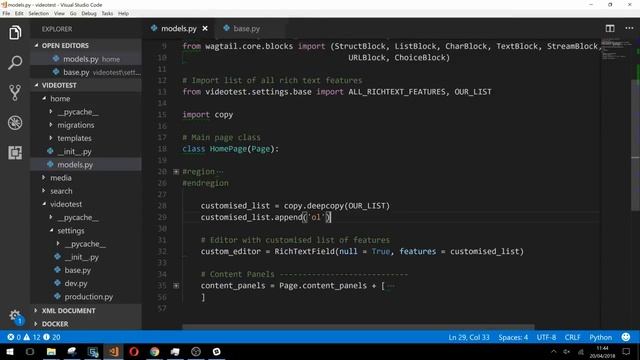This screenshot has height=360, width=640.
Task: Change file encoding via UTF-8
Action: tap(546, 337)
